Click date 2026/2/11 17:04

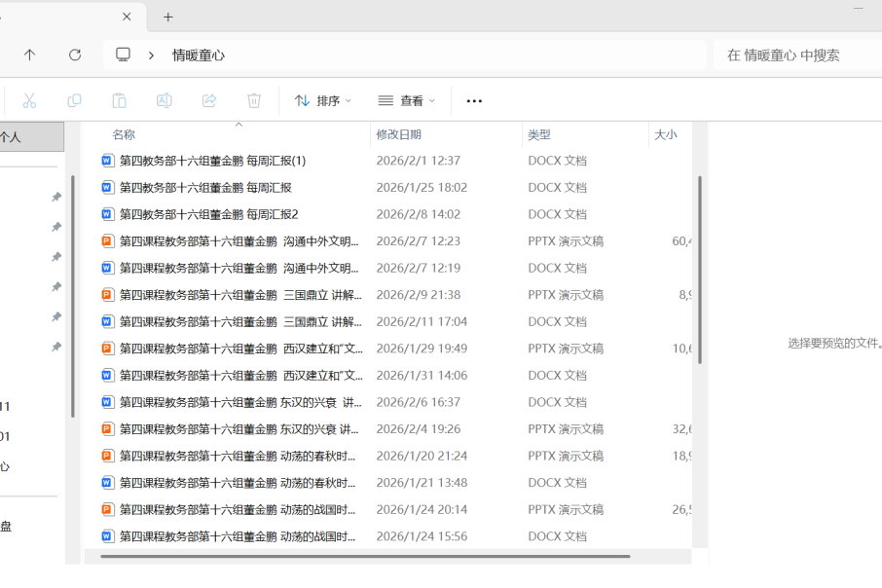(x=422, y=322)
